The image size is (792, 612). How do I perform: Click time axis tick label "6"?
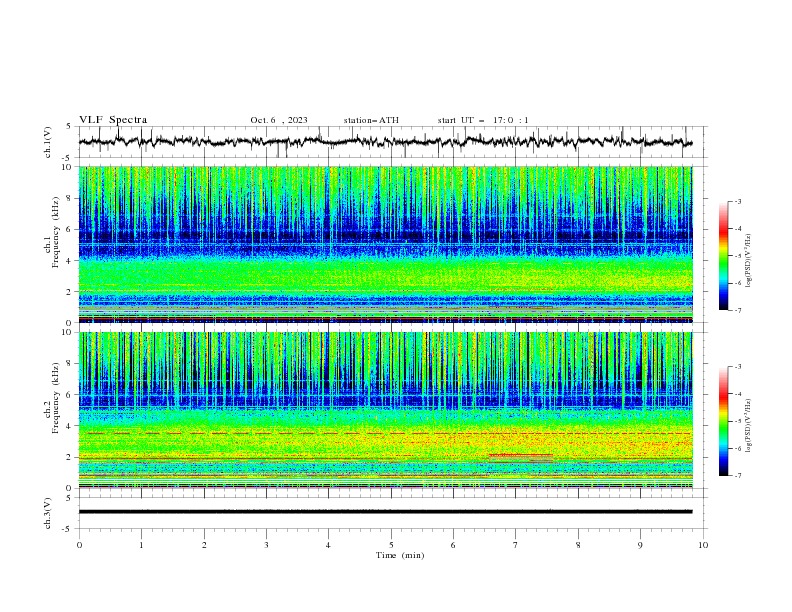click(453, 545)
